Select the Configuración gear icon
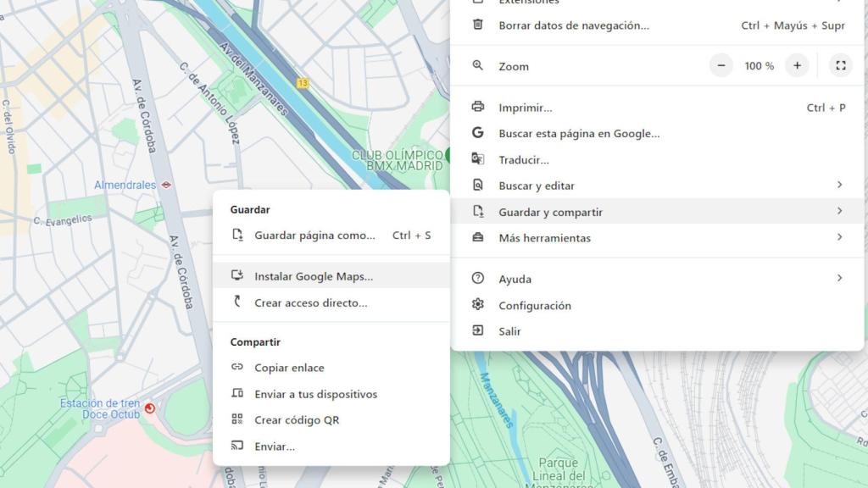 (477, 305)
